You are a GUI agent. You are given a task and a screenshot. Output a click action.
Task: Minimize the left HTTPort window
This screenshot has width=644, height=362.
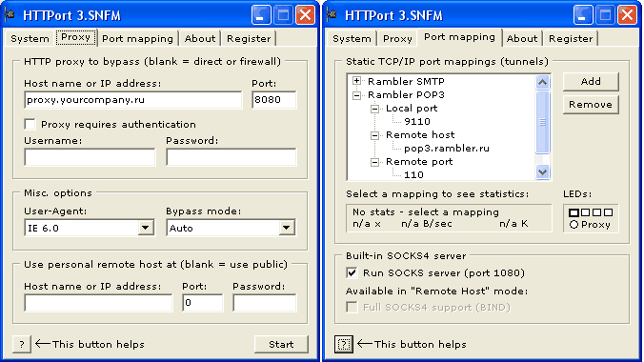click(261, 15)
